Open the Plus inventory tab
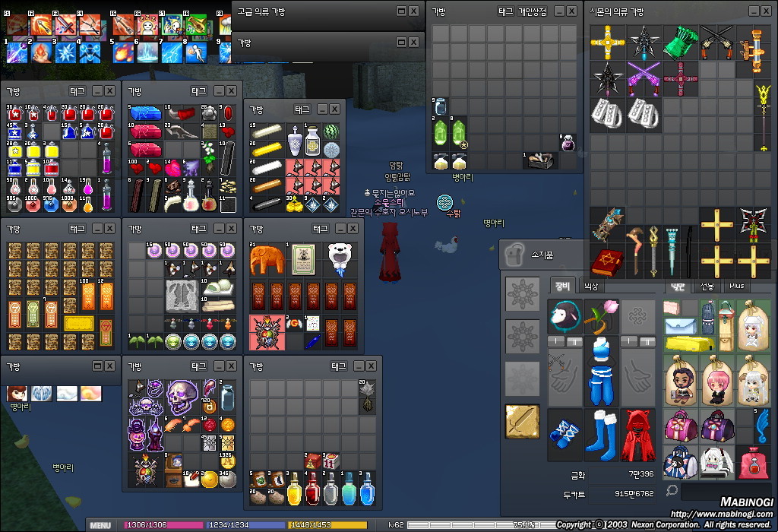Image resolution: width=778 pixels, height=532 pixels. click(x=735, y=286)
